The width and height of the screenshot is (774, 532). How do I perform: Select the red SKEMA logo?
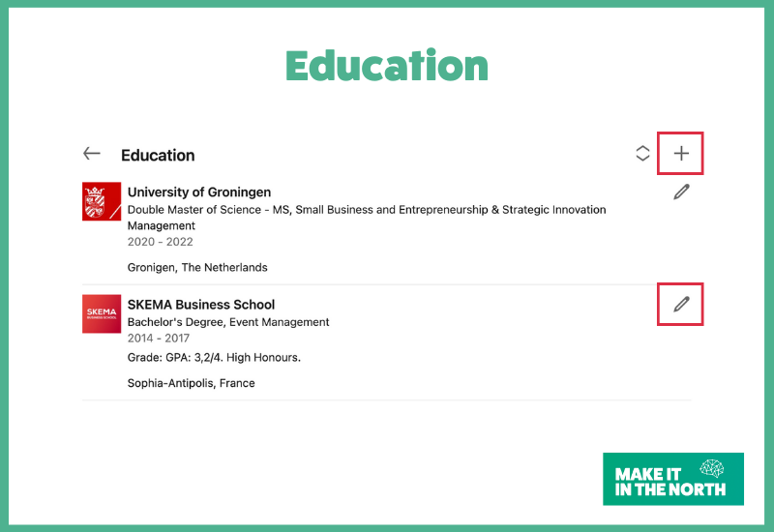[102, 313]
